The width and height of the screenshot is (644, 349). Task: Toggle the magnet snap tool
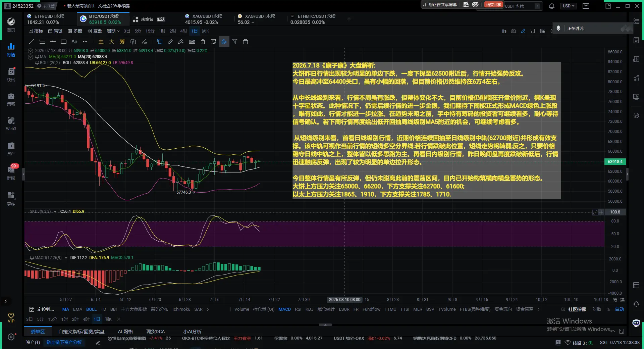(224, 42)
